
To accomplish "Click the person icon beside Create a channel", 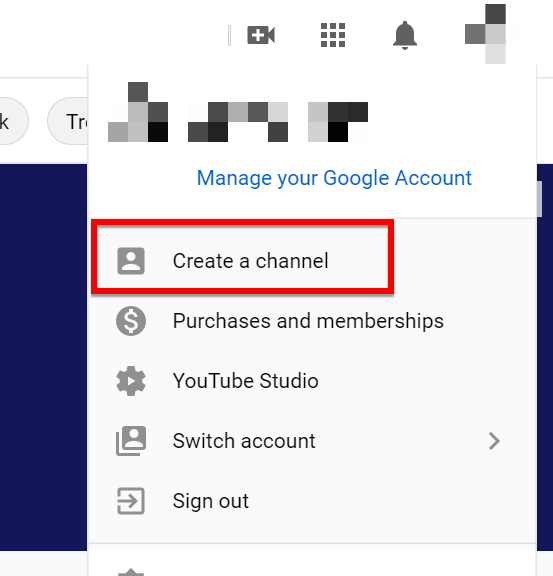I will [131, 261].
